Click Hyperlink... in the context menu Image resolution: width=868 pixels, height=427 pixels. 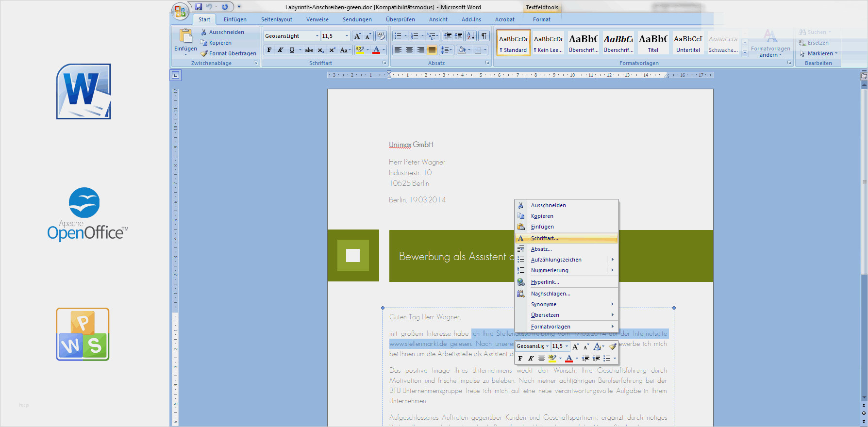(545, 282)
